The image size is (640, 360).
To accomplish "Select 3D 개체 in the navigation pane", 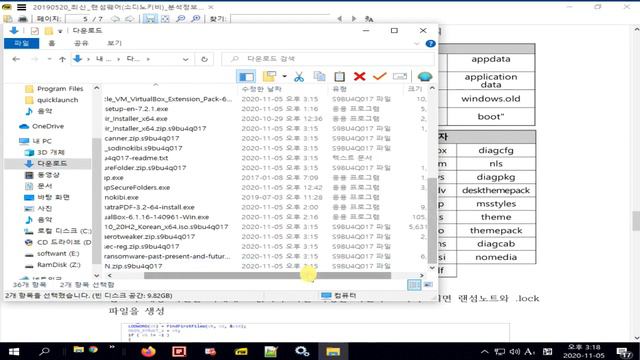I will coord(51,152).
